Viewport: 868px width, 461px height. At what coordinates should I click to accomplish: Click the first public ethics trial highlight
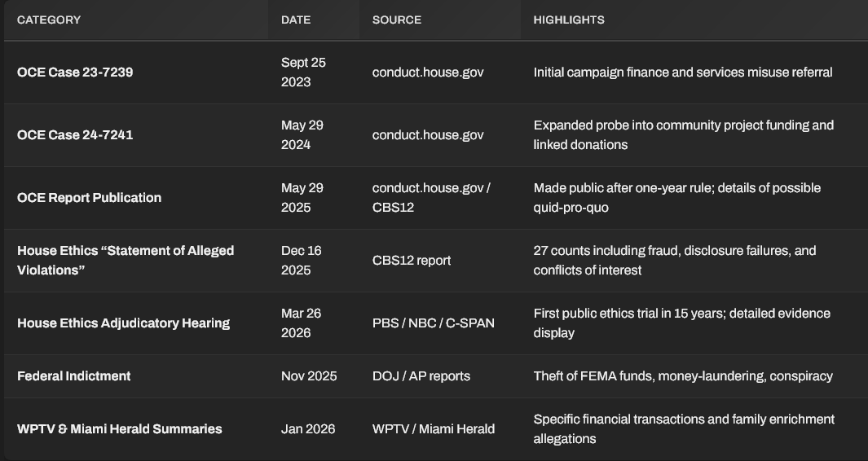[682, 323]
